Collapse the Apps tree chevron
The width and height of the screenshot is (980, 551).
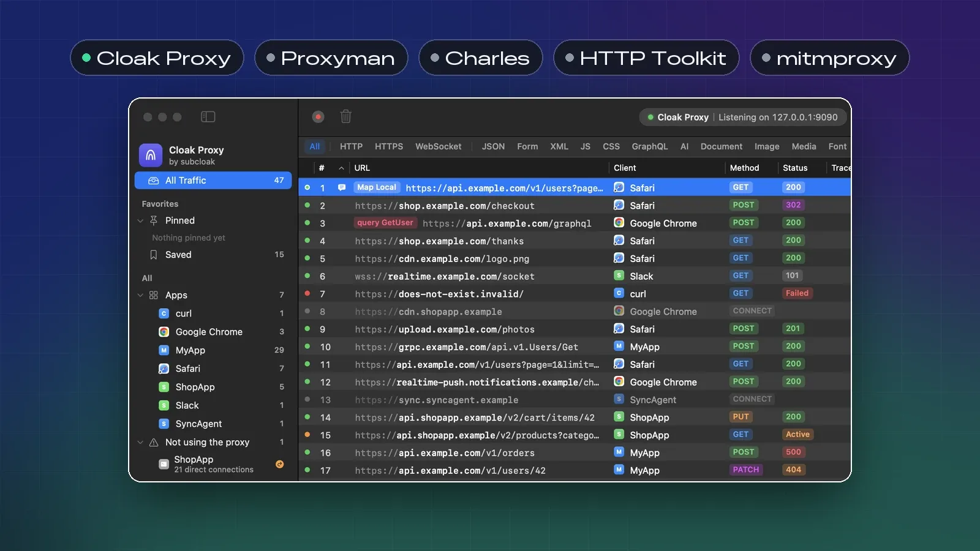click(x=140, y=295)
